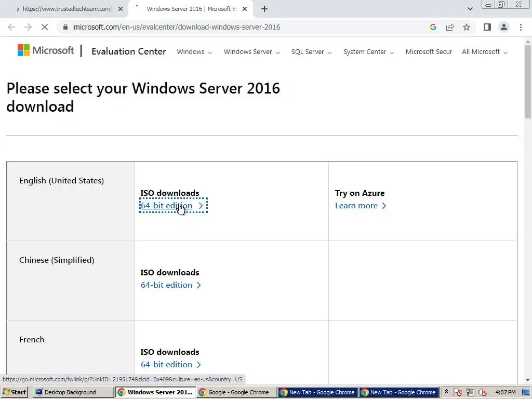Expand the Windows nav menu
The height and width of the screenshot is (399, 532).
point(194,51)
